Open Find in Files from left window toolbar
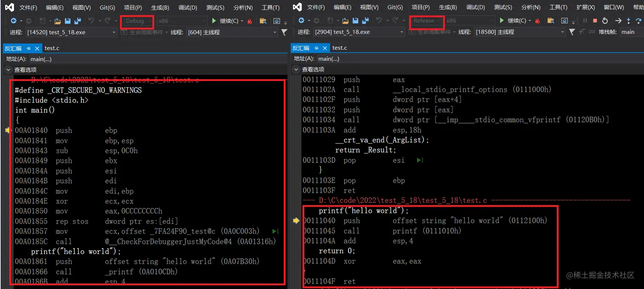The image size is (644, 289). click(263, 21)
